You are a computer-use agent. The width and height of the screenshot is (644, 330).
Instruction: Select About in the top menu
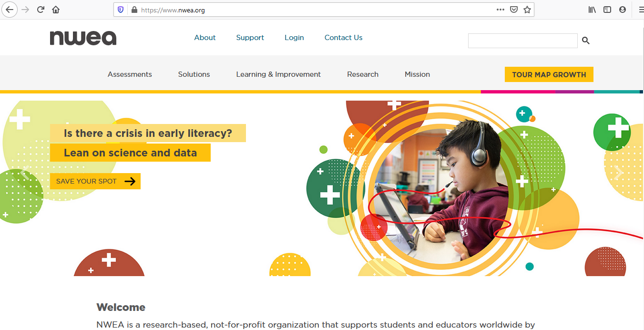point(204,37)
